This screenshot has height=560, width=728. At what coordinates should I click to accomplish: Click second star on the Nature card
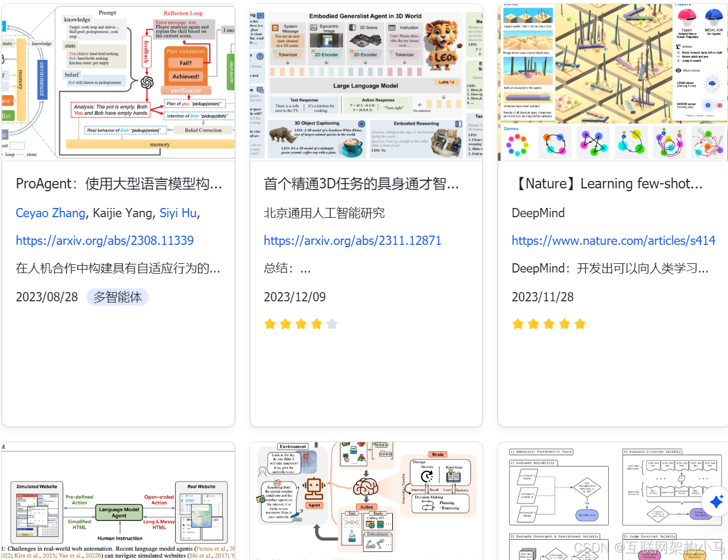[x=533, y=324]
